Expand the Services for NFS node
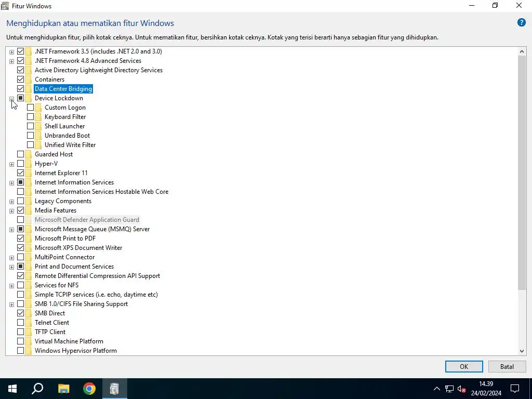The image size is (532, 399). coord(11,286)
